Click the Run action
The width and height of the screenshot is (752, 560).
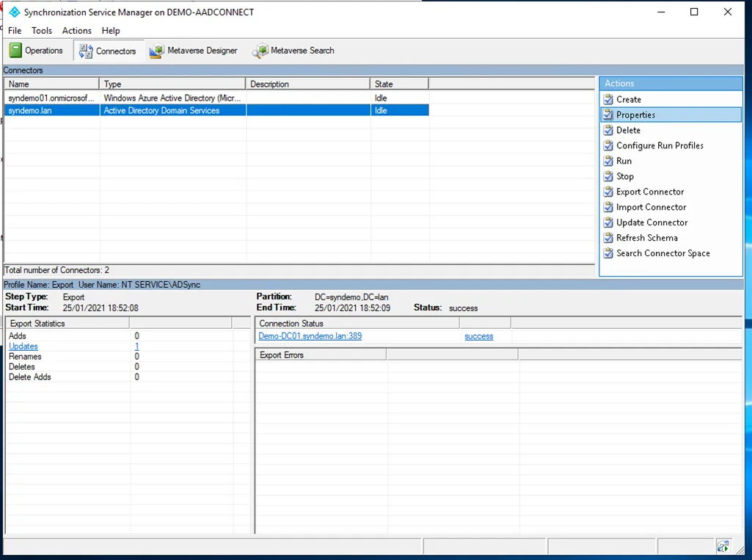click(624, 161)
